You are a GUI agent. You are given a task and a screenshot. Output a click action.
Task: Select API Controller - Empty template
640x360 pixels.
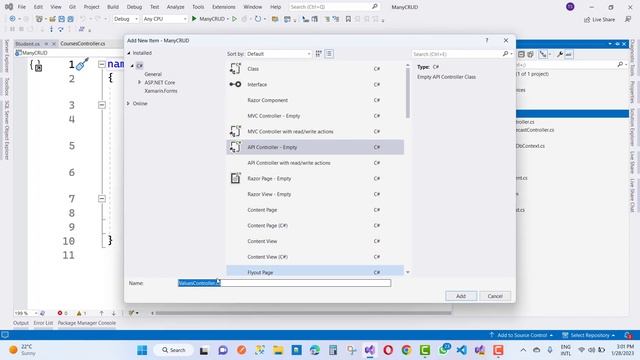[315, 147]
